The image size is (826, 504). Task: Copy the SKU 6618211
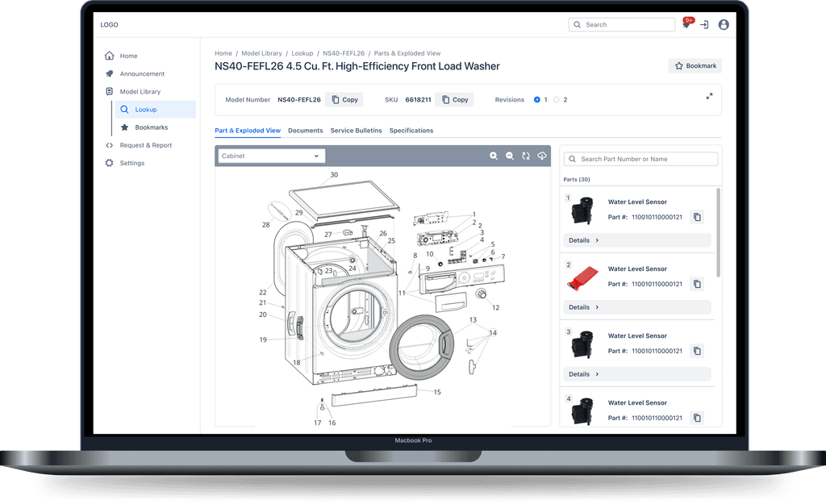coord(455,99)
